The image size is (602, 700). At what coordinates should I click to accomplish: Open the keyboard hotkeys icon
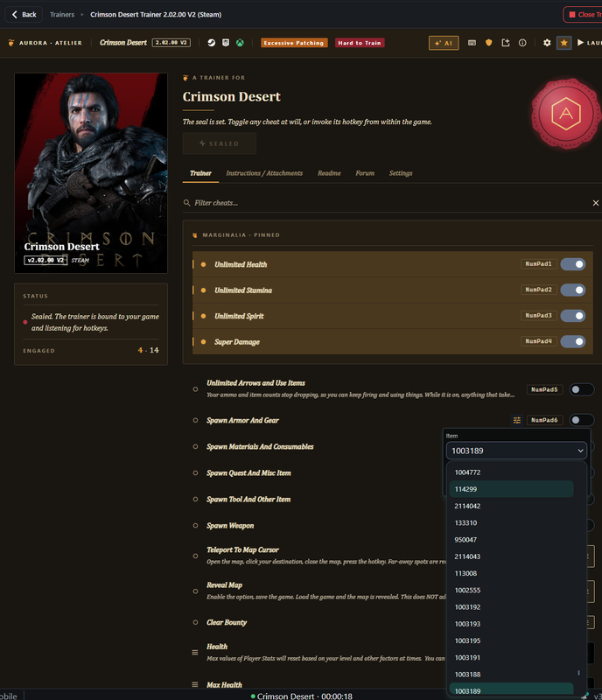pyautogui.click(x=472, y=43)
